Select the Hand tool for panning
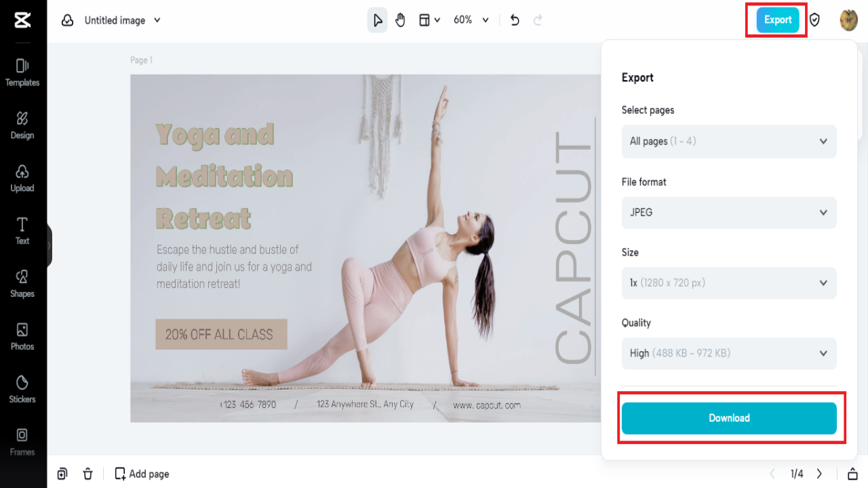 pos(400,20)
